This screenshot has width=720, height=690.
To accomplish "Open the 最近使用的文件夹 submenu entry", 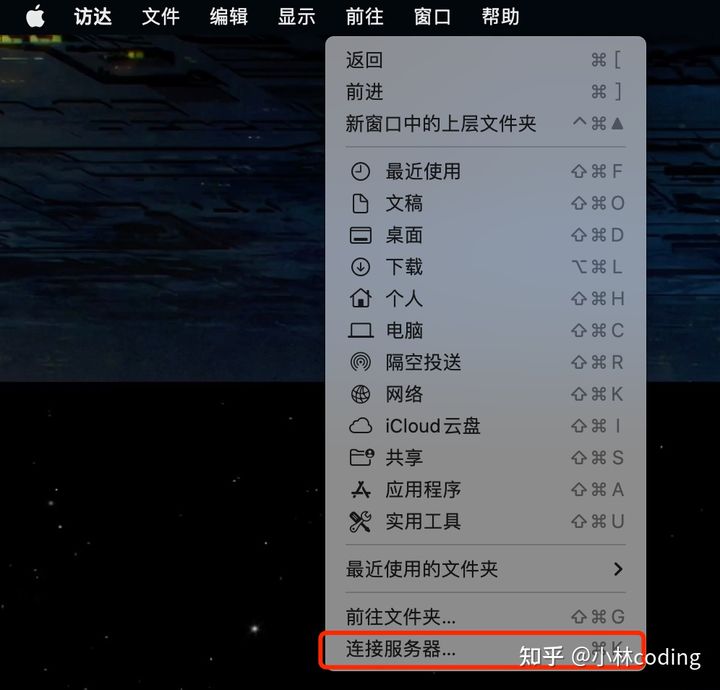I will [x=485, y=569].
